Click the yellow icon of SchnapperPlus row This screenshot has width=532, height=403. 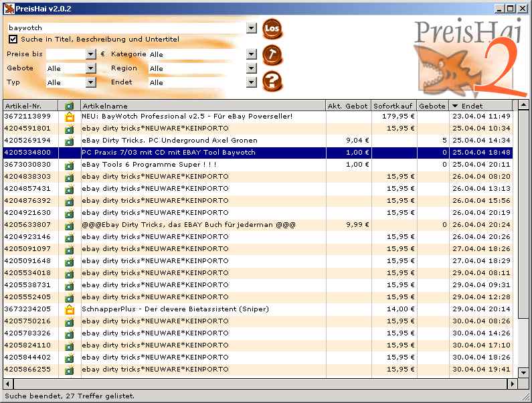pos(70,309)
